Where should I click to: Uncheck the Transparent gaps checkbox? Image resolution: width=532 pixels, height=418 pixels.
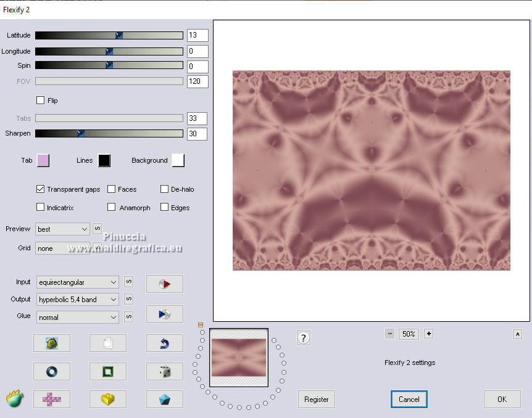[41, 189]
